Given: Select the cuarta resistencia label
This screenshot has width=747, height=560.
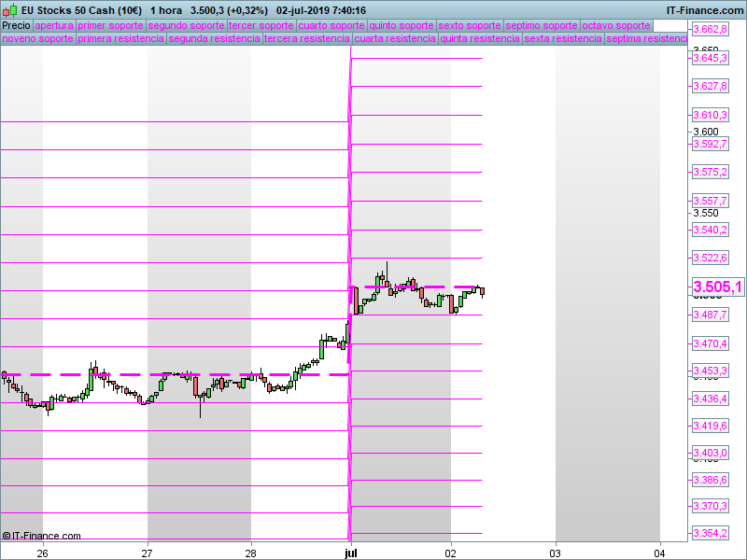Looking at the screenshot, I should coord(395,38).
